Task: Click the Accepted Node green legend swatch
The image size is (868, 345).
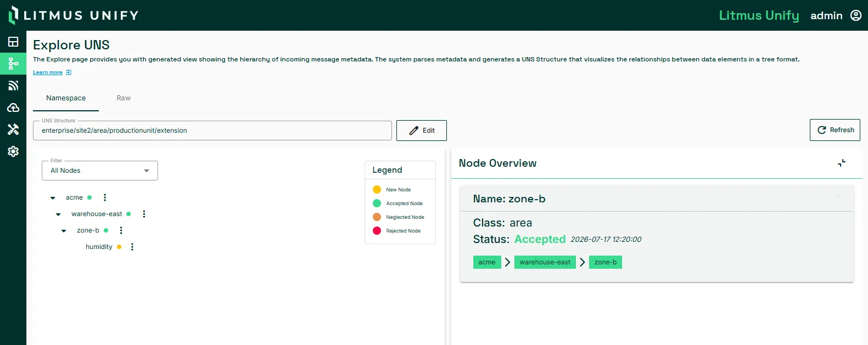Action: 377,203
